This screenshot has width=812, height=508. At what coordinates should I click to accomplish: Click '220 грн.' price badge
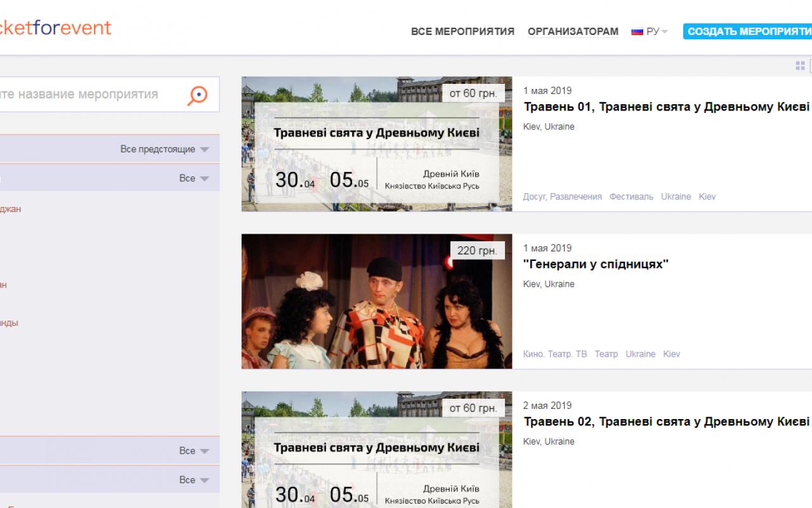point(477,251)
